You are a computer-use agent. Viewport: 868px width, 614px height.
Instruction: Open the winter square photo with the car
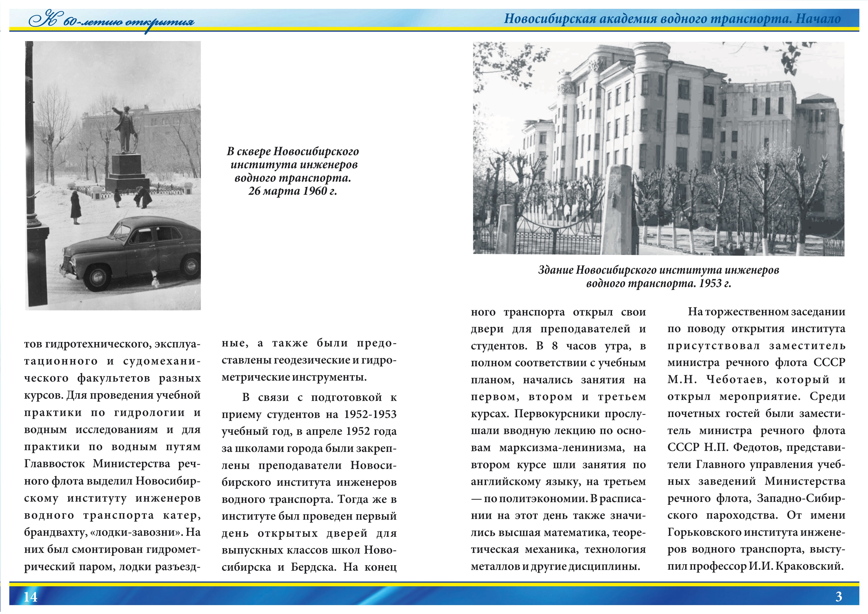point(113,175)
